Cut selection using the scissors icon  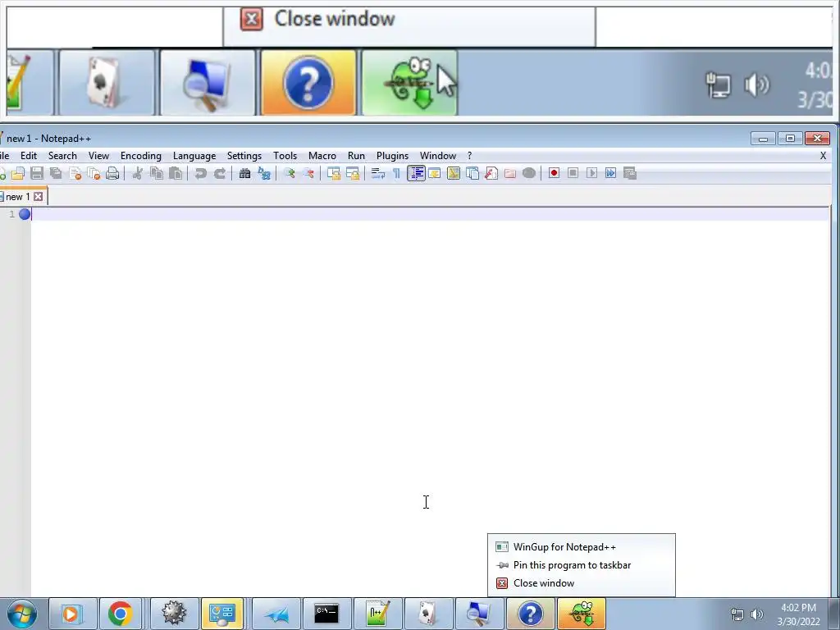(138, 173)
